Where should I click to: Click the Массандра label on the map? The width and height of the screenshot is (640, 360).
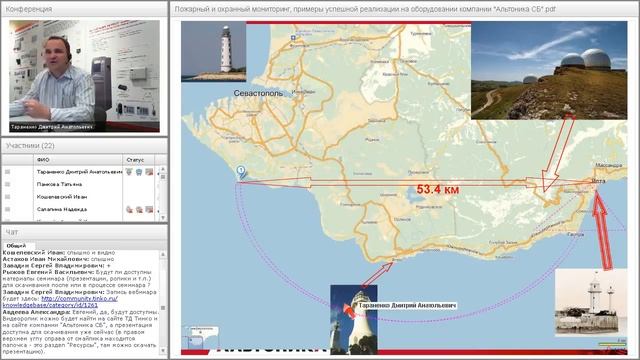(x=609, y=165)
